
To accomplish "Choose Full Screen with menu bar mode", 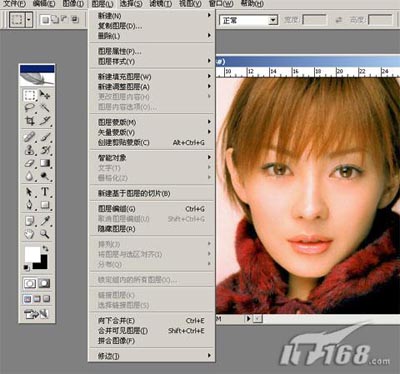I will tap(37, 299).
